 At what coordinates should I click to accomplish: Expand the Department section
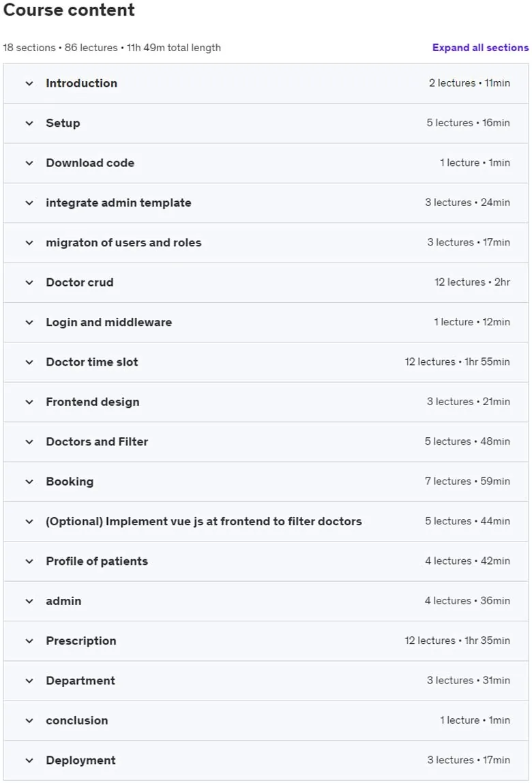(266, 681)
